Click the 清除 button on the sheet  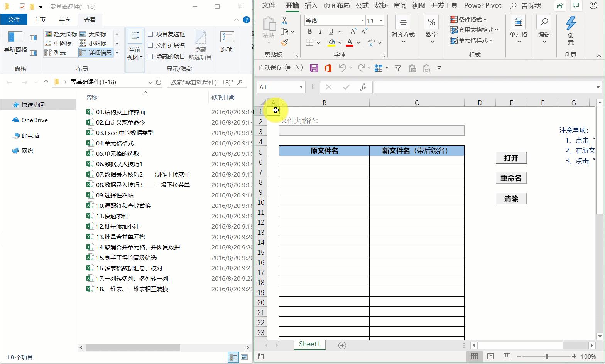[x=511, y=199]
